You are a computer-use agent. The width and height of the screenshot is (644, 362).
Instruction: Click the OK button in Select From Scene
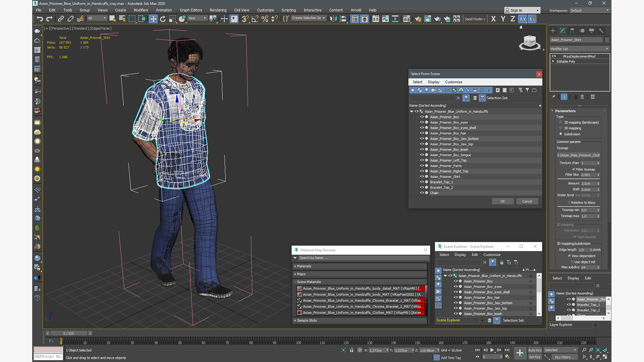point(502,201)
